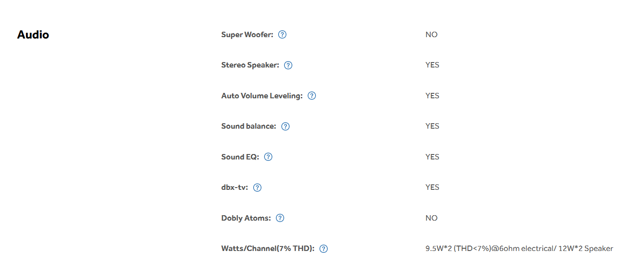The image size is (644, 275).
Task: Click the Dobly Atoms label
Action: point(246,218)
